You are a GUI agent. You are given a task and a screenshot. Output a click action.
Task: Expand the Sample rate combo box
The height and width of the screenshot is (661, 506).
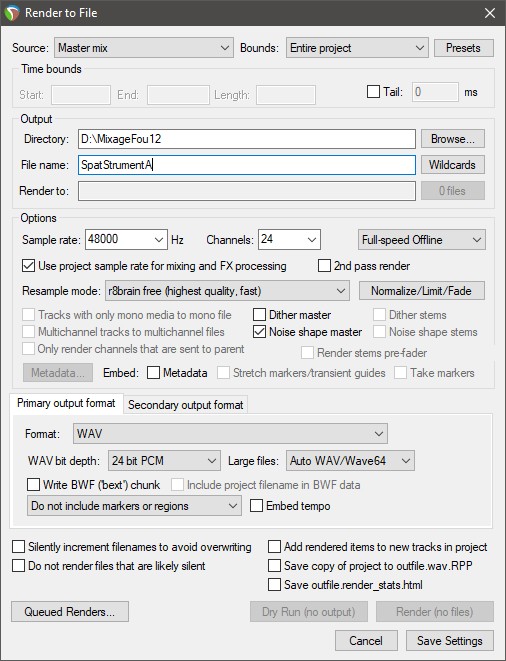(x=126, y=239)
